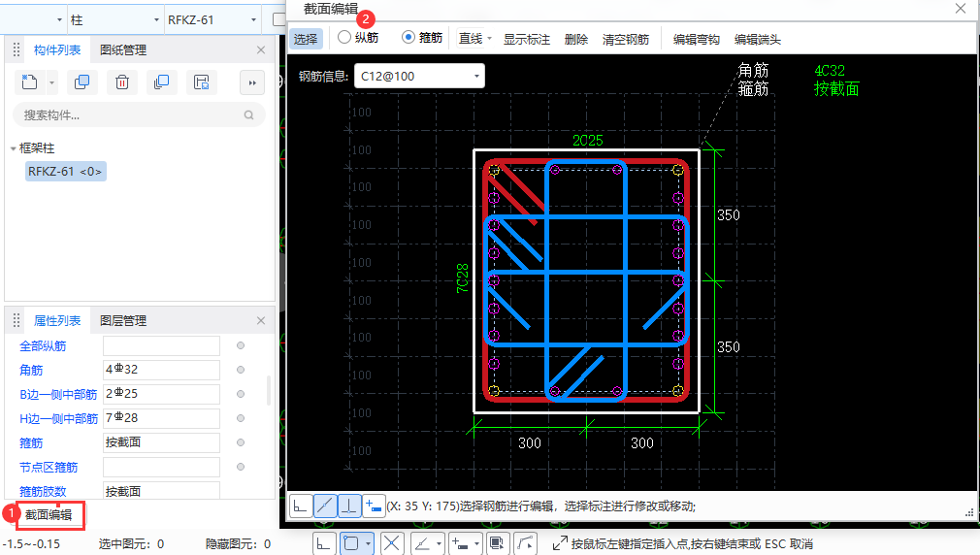Click the 角筋 value field 4C32
Screen dimensions: 980x555
[x=161, y=370]
